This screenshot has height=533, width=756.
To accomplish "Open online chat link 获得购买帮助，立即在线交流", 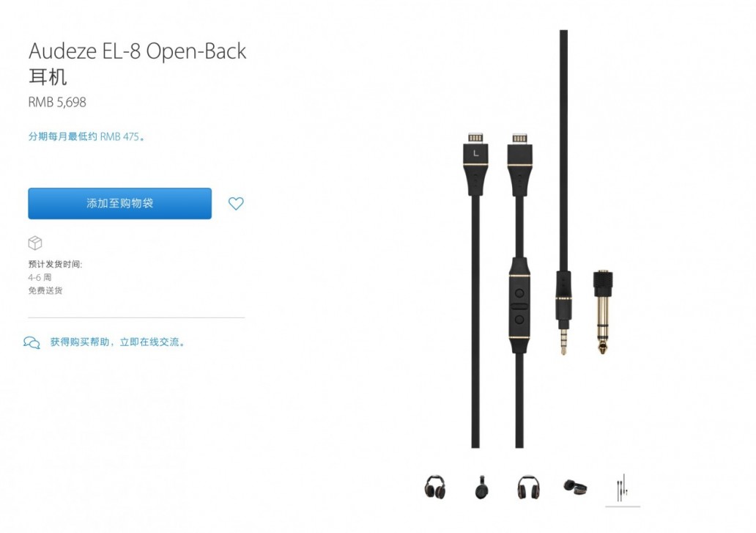I will [118, 342].
